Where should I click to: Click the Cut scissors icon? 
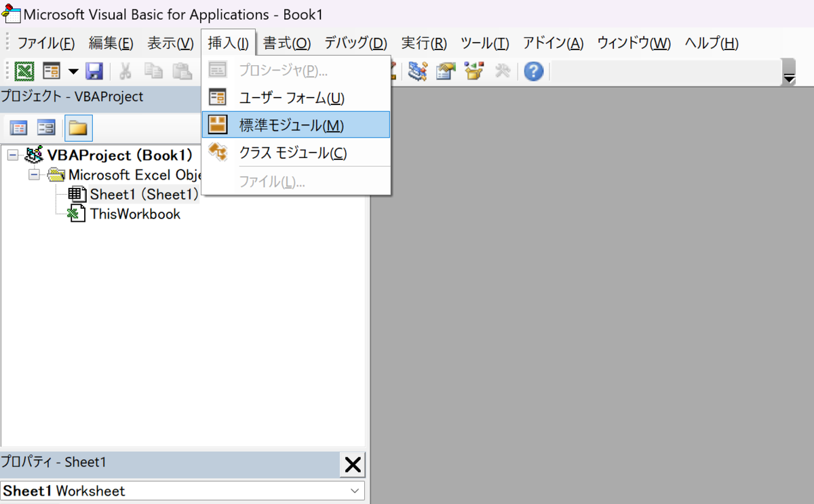click(x=125, y=71)
